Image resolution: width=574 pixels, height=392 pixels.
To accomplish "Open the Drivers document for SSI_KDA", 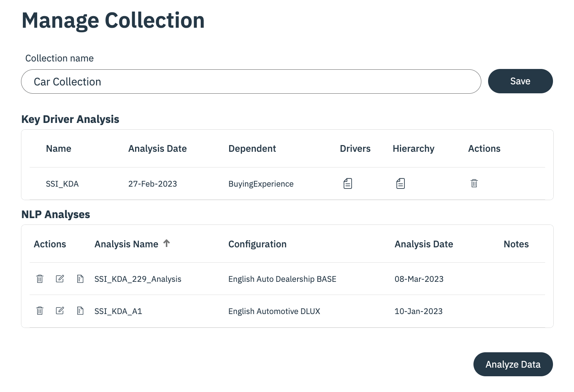I will click(347, 183).
